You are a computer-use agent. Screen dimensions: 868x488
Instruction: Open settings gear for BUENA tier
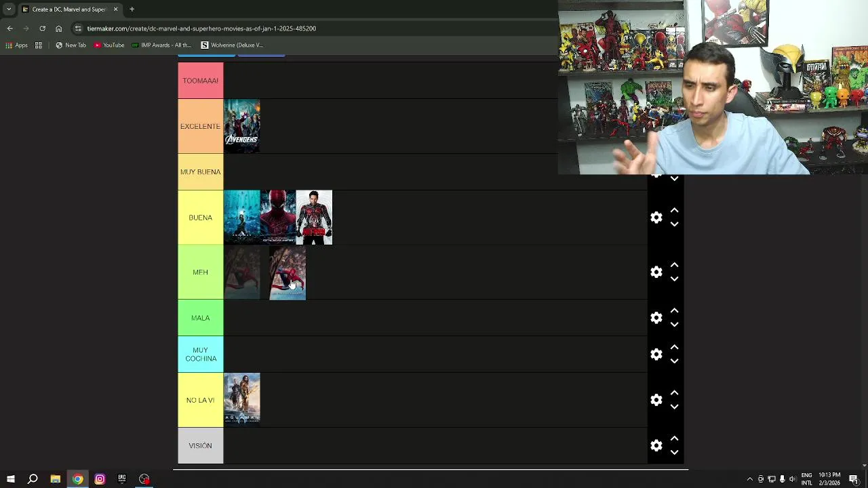[x=656, y=218]
